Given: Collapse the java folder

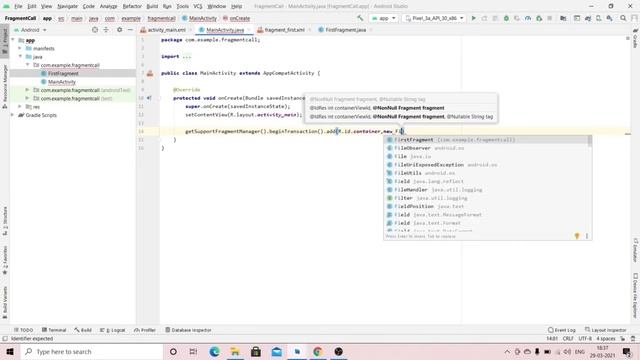Looking at the screenshot, I should (20, 56).
